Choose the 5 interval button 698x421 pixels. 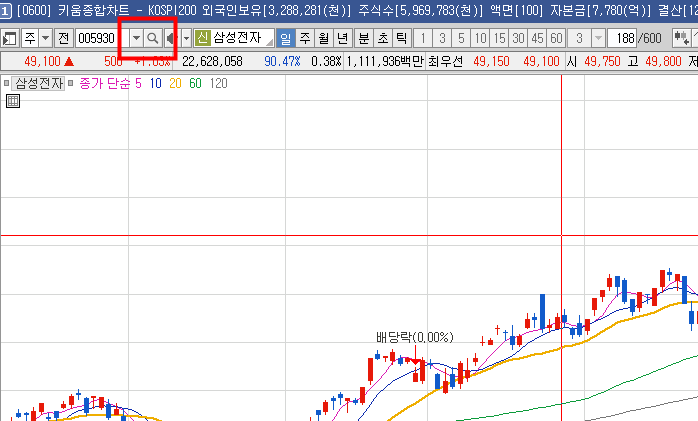pos(461,39)
